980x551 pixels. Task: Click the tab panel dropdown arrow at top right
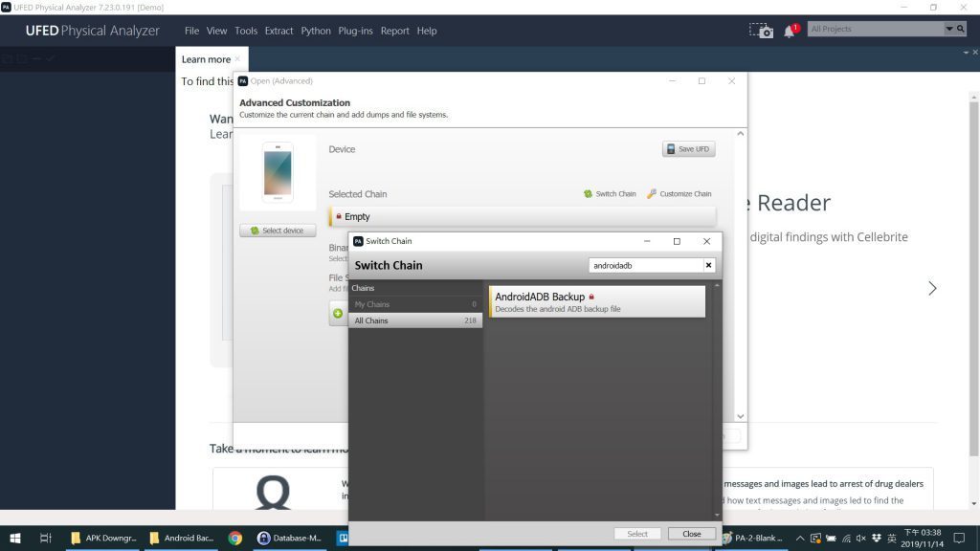pyautogui.click(x=966, y=53)
